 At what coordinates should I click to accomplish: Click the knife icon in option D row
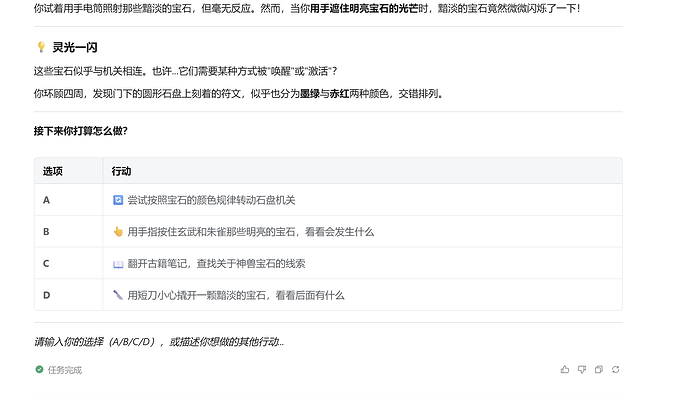tap(118, 295)
